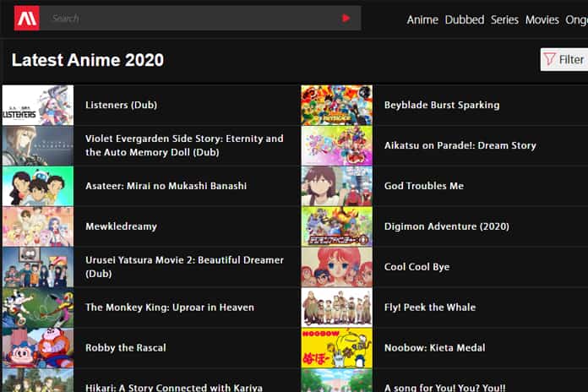
Task: Click the A song for You thumbnail
Action: [337, 380]
